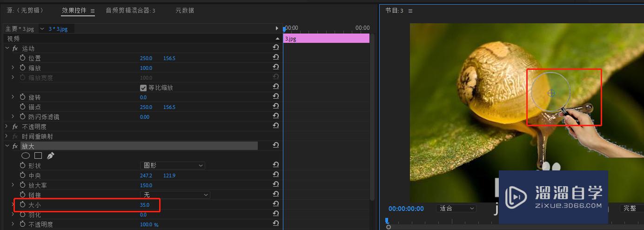Image resolution: width=644 pixels, height=230 pixels.
Task: Click the show/hide timeline view arrow
Action: [277, 28]
